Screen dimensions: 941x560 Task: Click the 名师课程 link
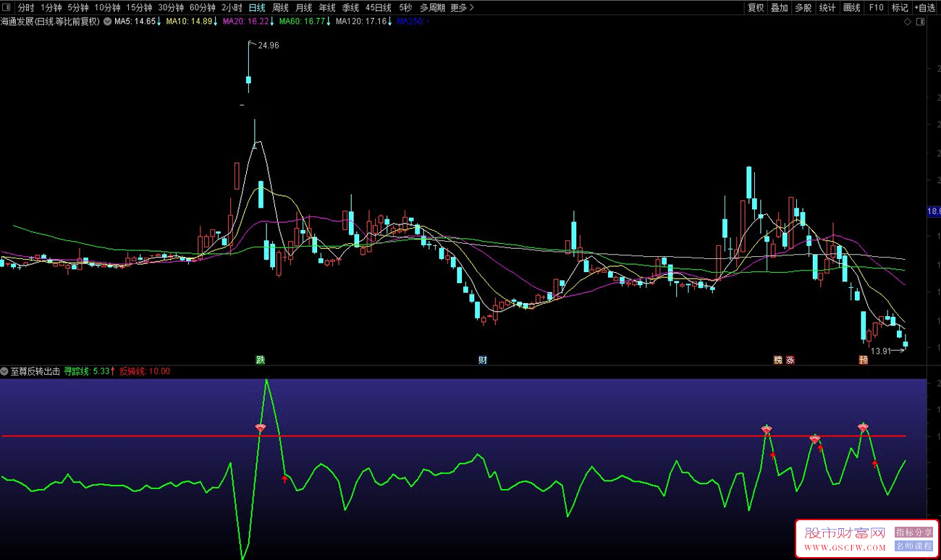click(x=913, y=546)
